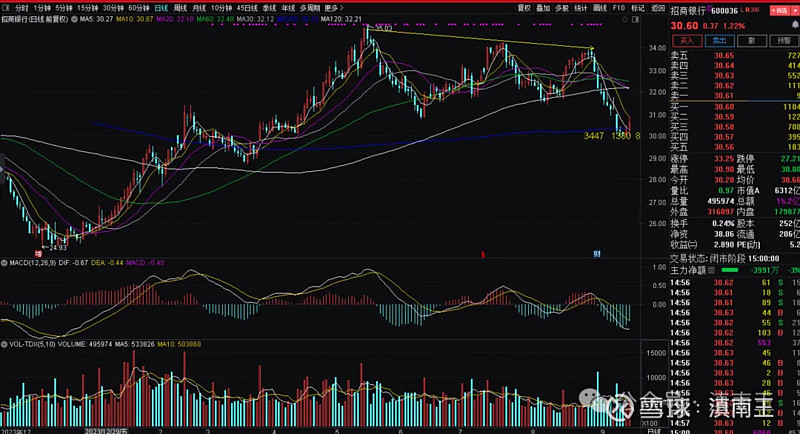Image resolution: width=800 pixels, height=434 pixels.
Task: Add stock via +自选 button
Action: pos(779,10)
